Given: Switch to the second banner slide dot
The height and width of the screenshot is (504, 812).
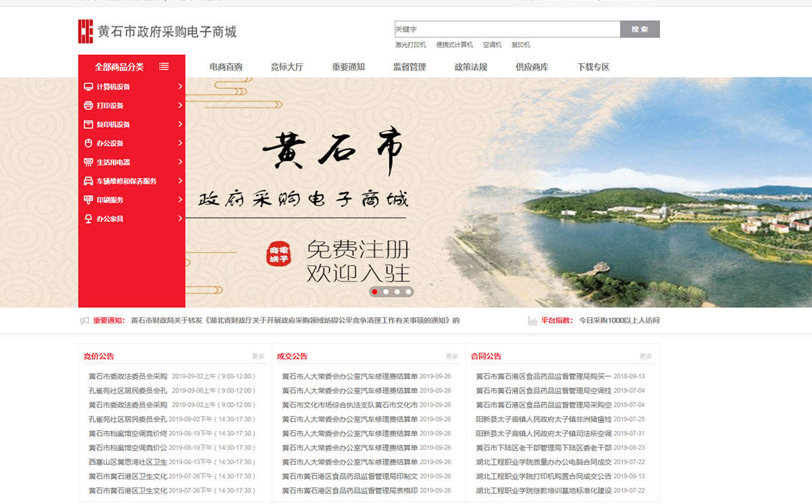Looking at the screenshot, I should (386, 292).
